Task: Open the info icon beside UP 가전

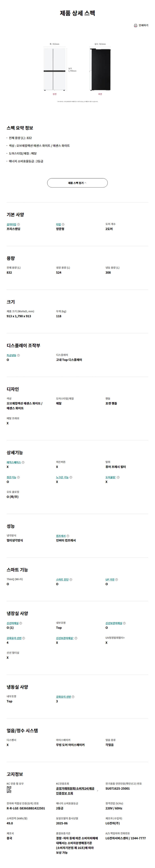Action: [117, 580]
